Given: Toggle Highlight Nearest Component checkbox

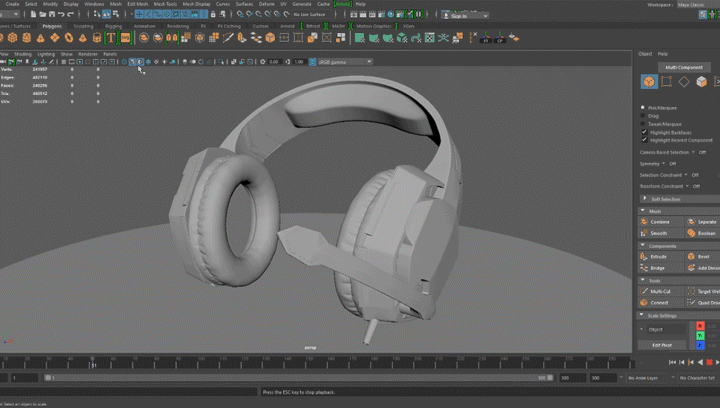Looking at the screenshot, I should pyautogui.click(x=643, y=140).
